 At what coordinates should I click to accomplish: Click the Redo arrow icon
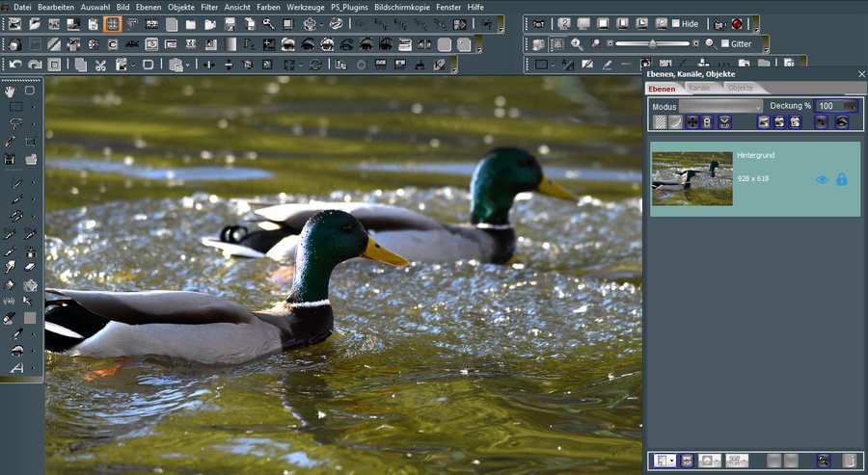[35, 65]
